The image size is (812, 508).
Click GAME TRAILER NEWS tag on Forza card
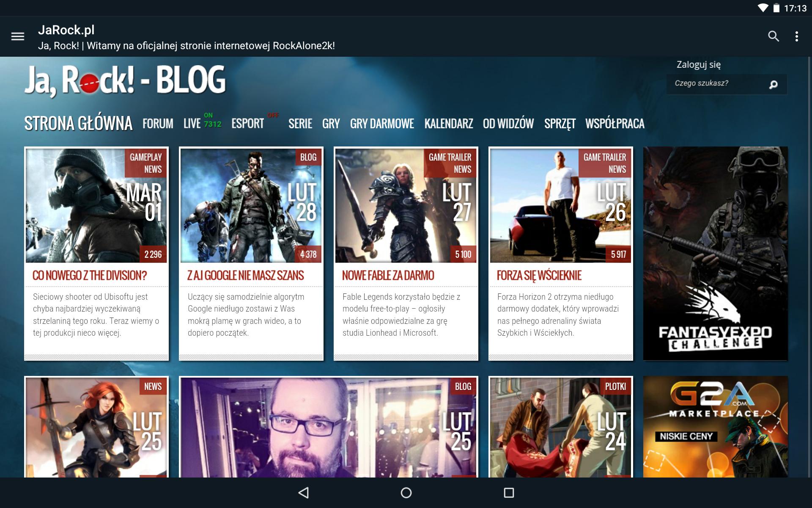(x=605, y=163)
